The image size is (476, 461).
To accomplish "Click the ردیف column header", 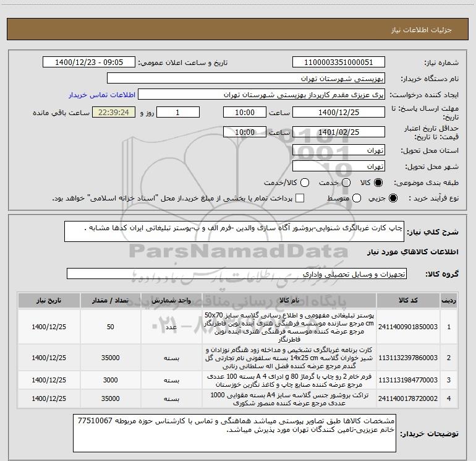I will tap(449, 301).
